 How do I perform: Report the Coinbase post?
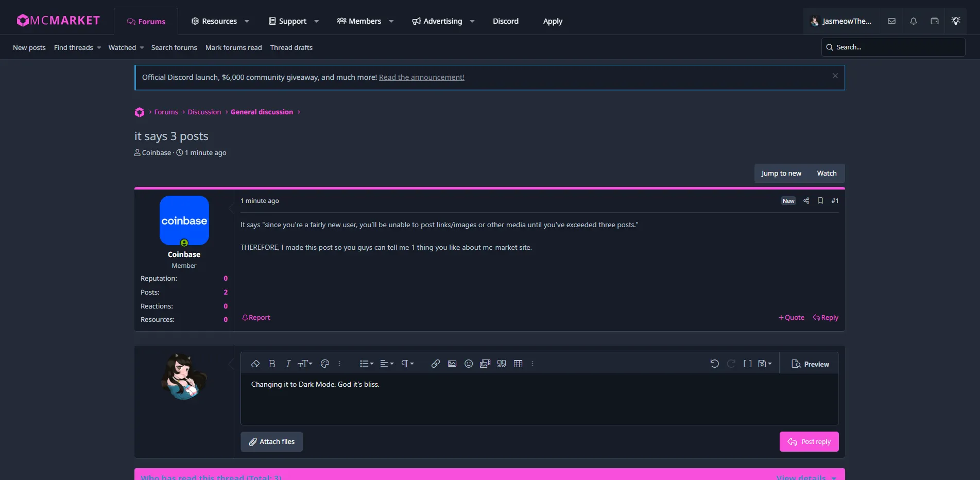[x=256, y=318]
